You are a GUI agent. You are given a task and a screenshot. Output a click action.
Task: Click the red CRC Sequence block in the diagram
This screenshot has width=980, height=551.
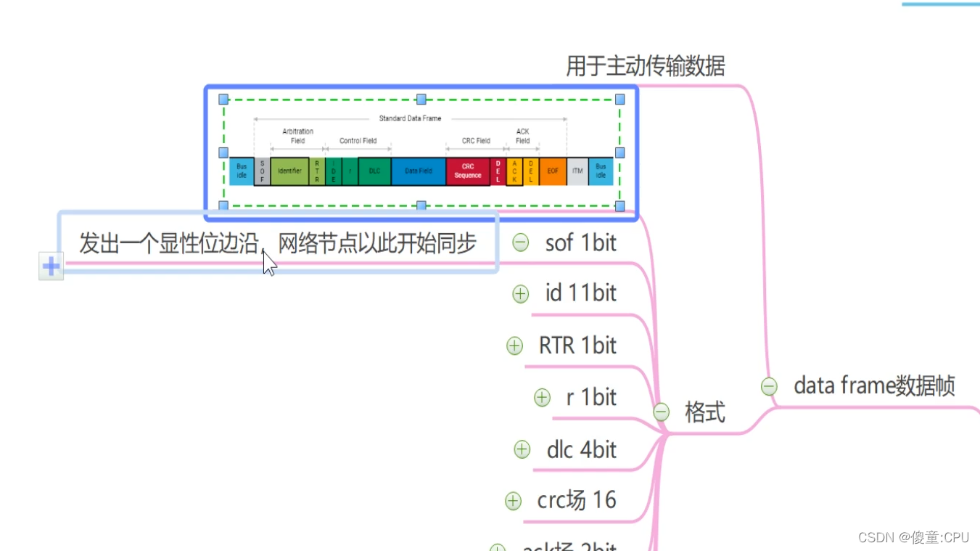tap(468, 171)
